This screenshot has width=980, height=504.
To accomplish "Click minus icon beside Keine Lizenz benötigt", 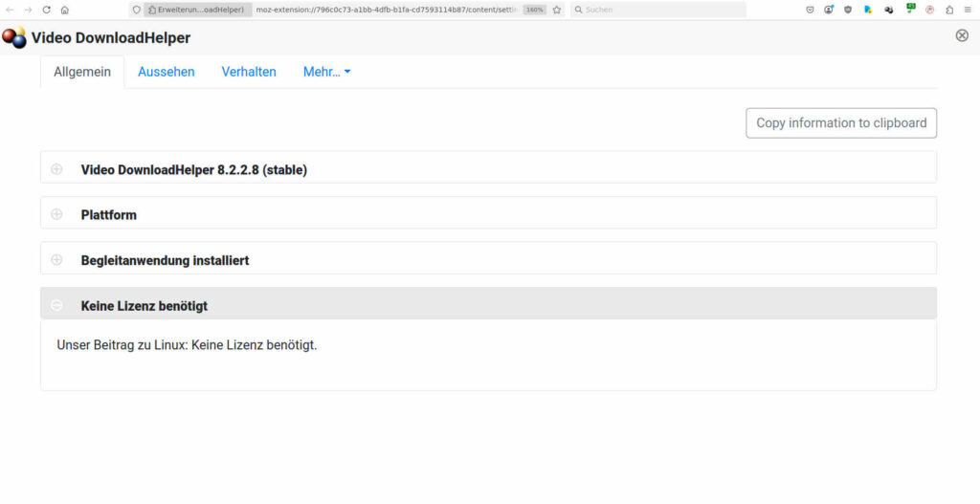I will point(56,305).
